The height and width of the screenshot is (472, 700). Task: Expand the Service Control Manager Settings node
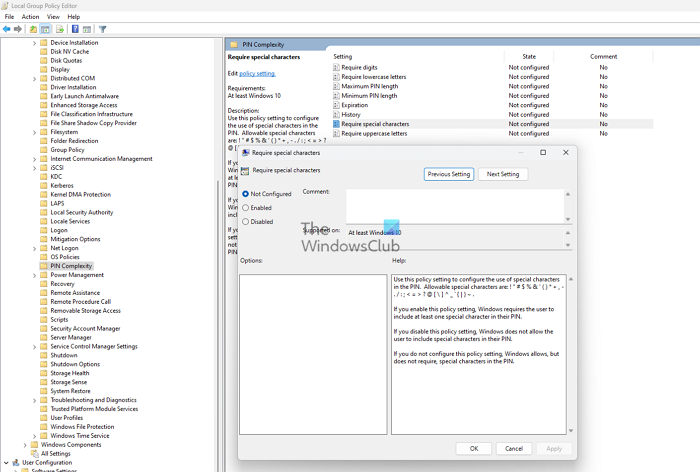coord(34,347)
